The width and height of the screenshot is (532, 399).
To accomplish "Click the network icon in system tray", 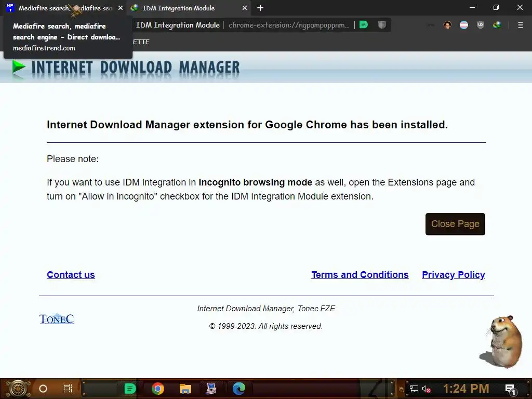I will (414, 389).
